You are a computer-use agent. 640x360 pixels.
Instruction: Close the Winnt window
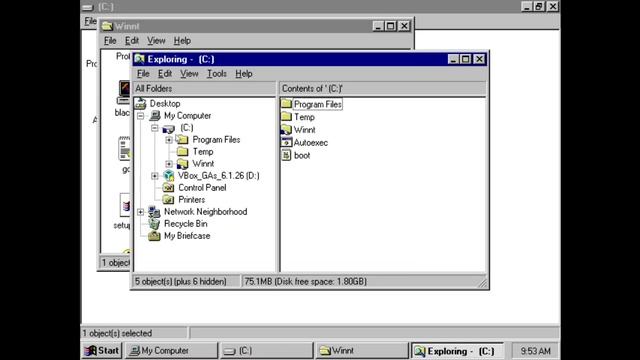(404, 26)
